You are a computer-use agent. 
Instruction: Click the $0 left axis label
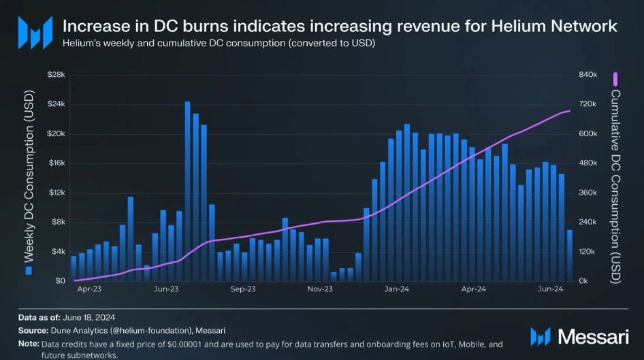(x=61, y=281)
